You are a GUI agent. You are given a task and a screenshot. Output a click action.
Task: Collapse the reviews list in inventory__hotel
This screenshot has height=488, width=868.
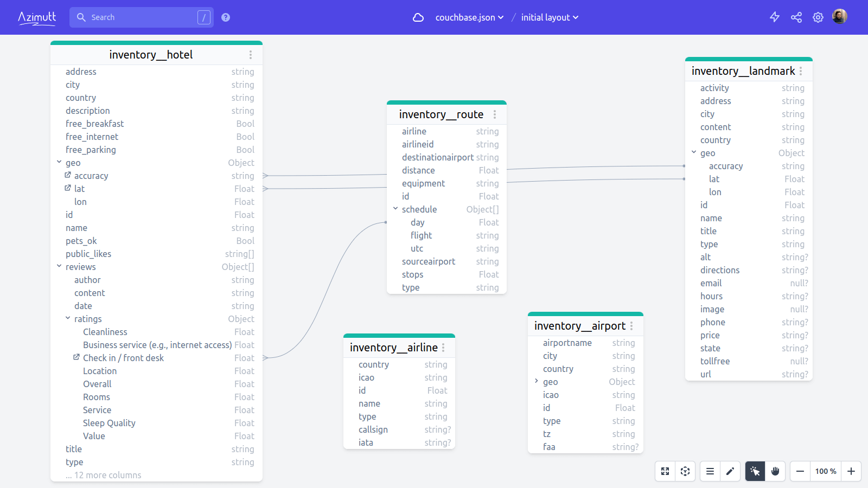60,266
